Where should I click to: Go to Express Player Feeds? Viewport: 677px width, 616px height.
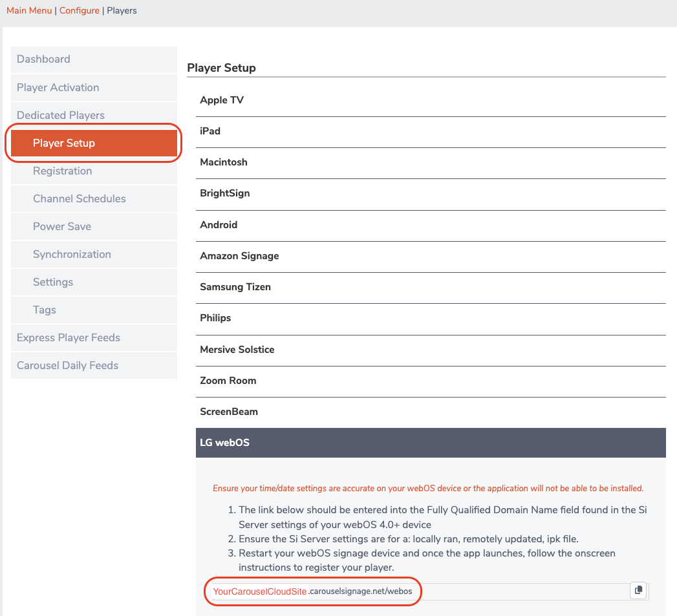(94, 337)
